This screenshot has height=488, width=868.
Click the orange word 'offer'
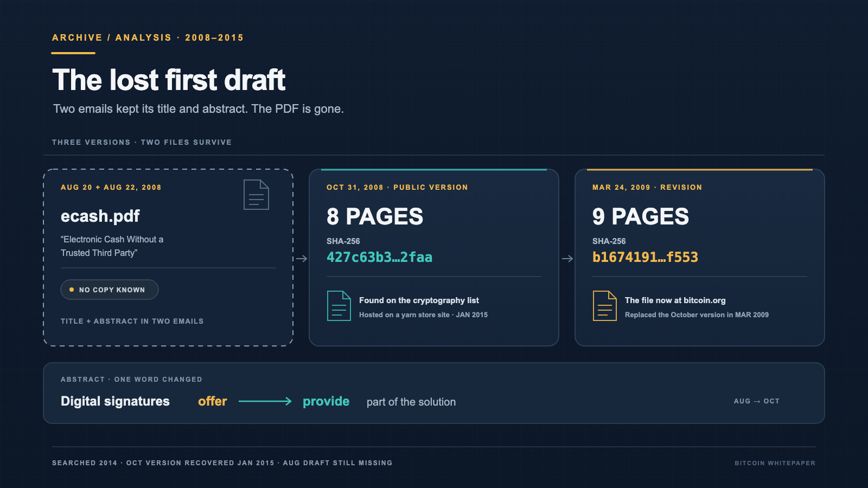coord(213,401)
